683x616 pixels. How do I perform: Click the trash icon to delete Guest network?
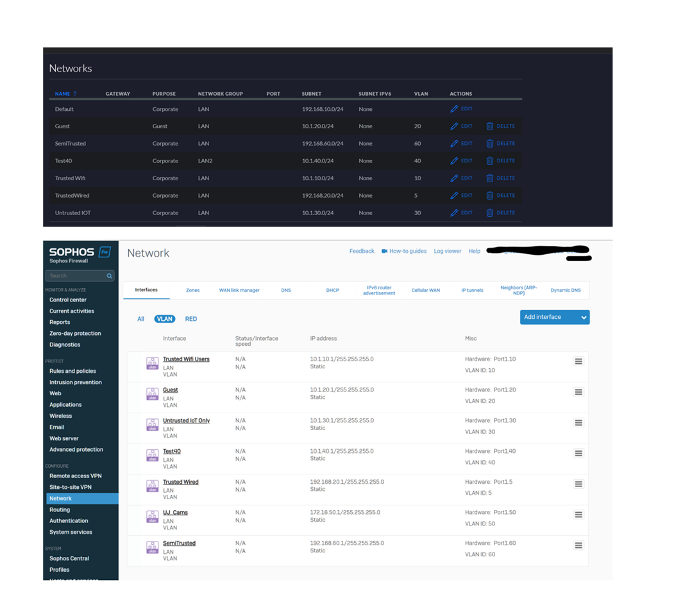[x=490, y=126]
